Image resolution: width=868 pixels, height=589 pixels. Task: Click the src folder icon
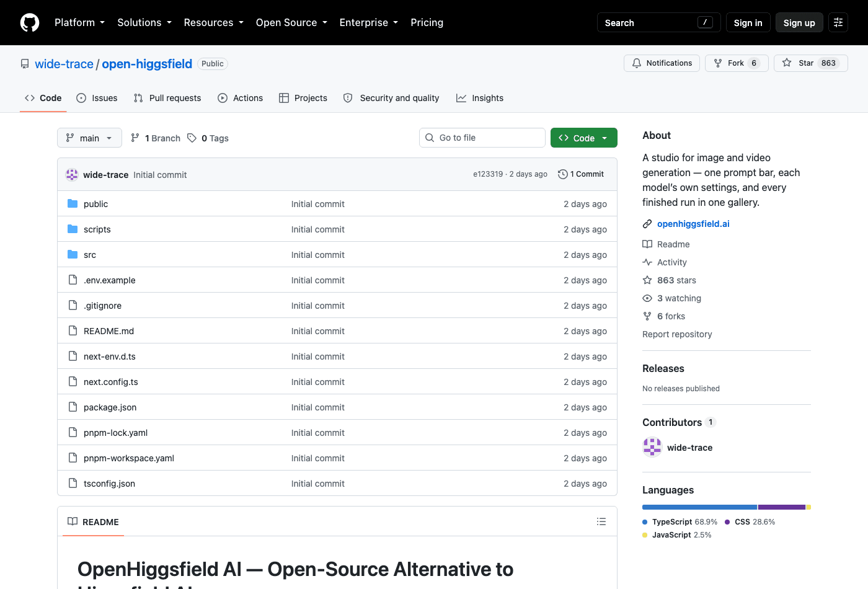(73, 254)
